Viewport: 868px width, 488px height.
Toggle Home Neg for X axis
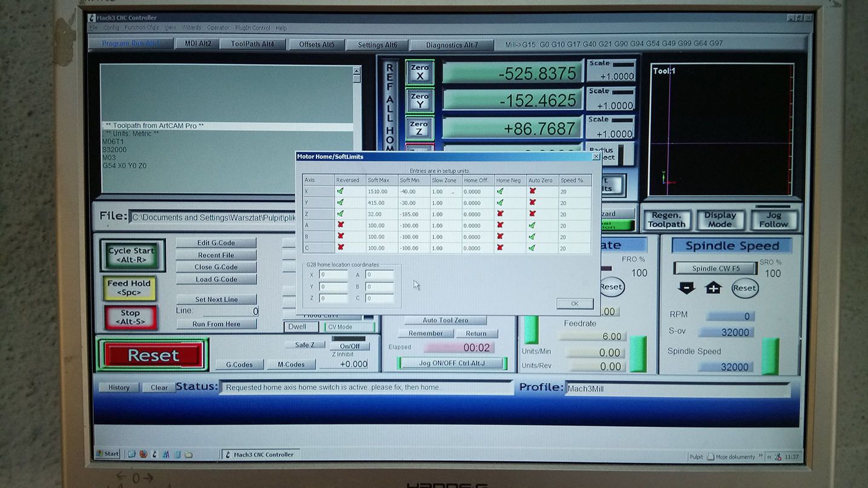[x=500, y=191]
